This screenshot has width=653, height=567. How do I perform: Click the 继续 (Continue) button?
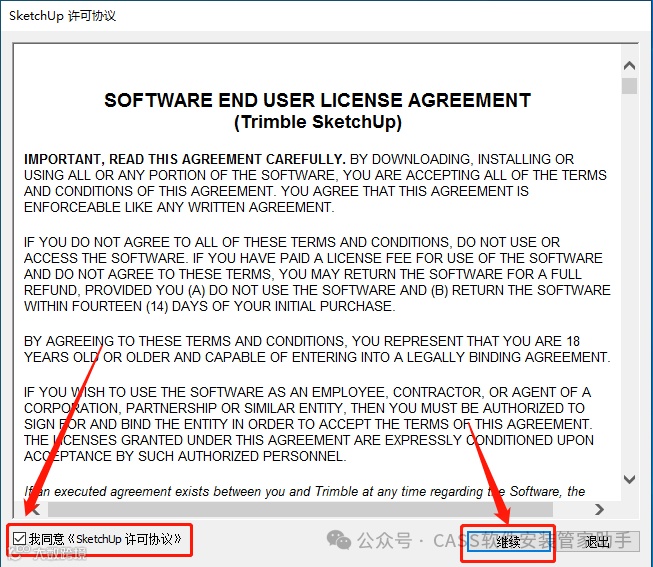[508, 542]
